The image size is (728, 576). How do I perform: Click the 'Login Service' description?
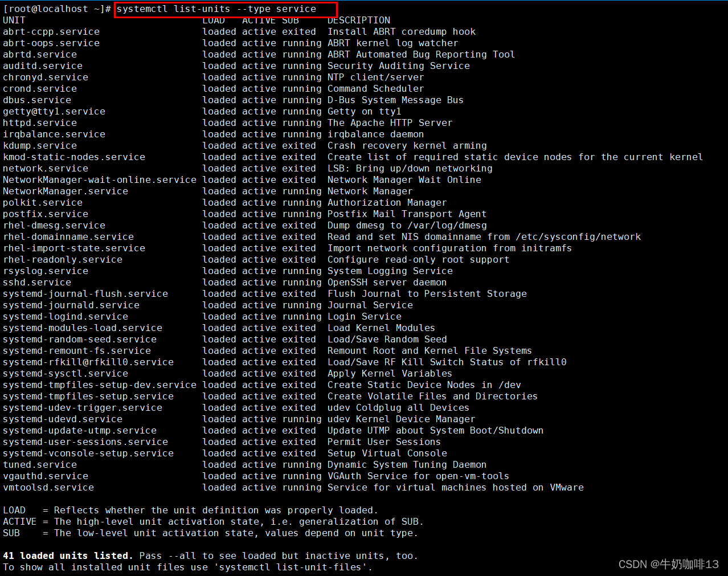coord(365,317)
